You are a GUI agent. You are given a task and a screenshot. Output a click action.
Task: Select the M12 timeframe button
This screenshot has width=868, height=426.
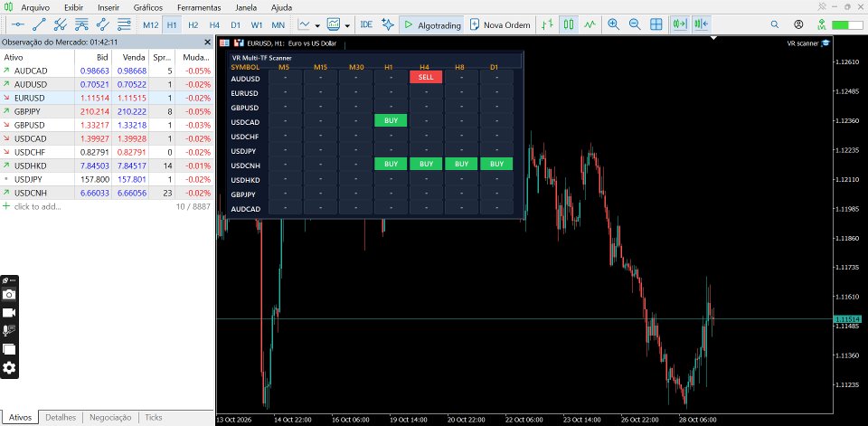[x=151, y=24]
